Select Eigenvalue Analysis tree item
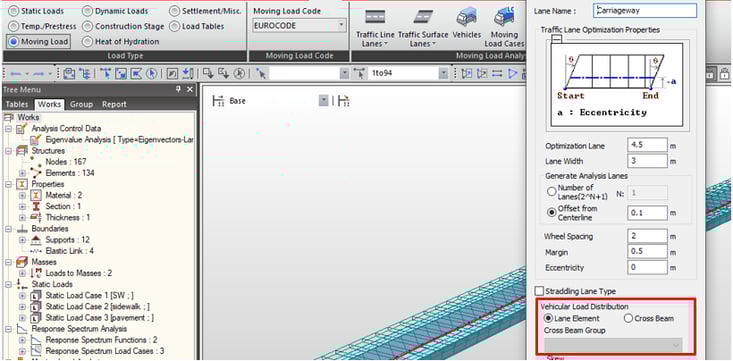 click(112, 139)
